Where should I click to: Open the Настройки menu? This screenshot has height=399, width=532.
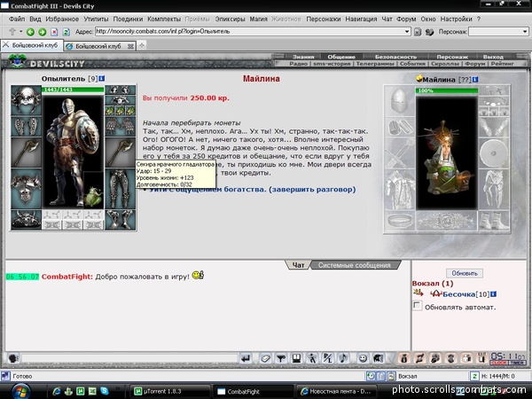[x=456, y=19]
